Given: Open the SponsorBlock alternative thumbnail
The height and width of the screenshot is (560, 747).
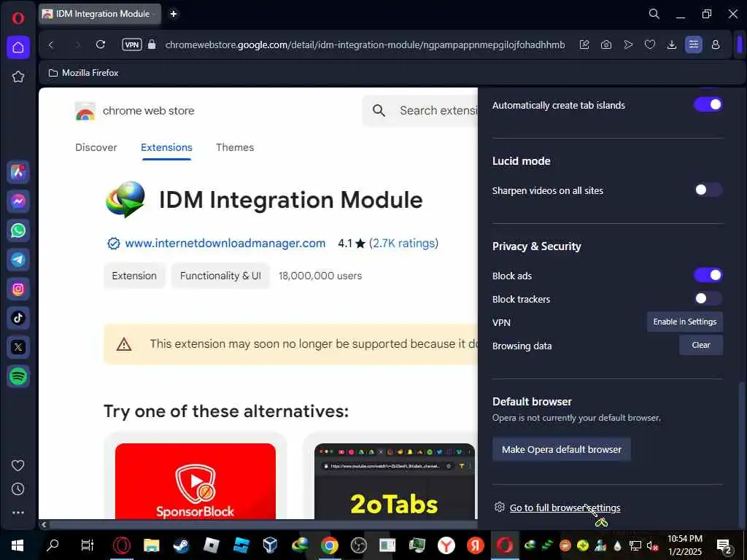Looking at the screenshot, I should tap(196, 481).
